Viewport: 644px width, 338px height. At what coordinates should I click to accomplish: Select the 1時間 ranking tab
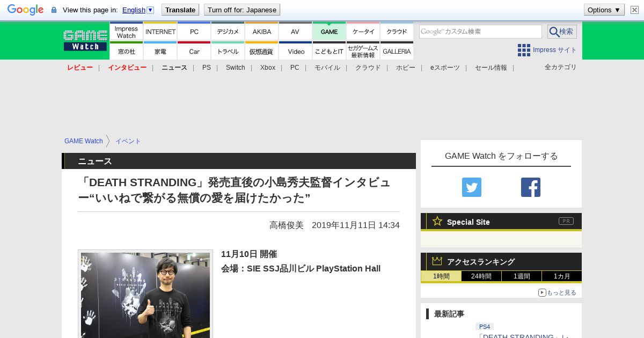(441, 276)
